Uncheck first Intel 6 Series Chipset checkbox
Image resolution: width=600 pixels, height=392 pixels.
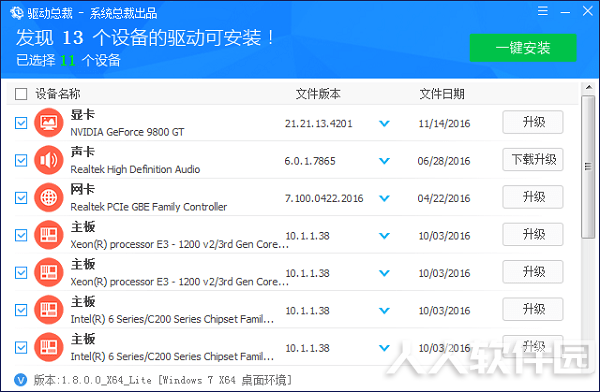pyautogui.click(x=21, y=310)
